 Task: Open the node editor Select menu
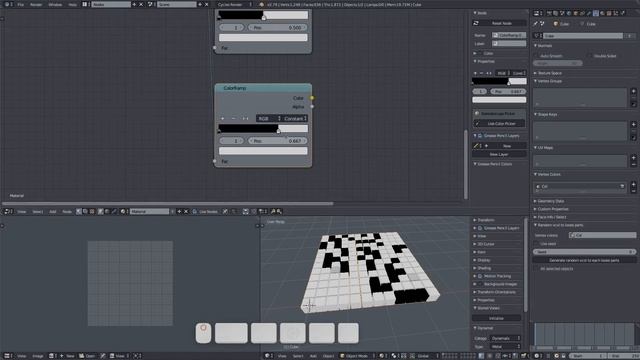(38, 211)
